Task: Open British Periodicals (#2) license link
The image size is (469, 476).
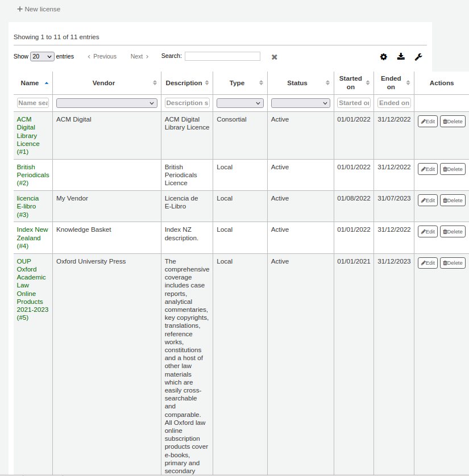Action: [x=33, y=175]
